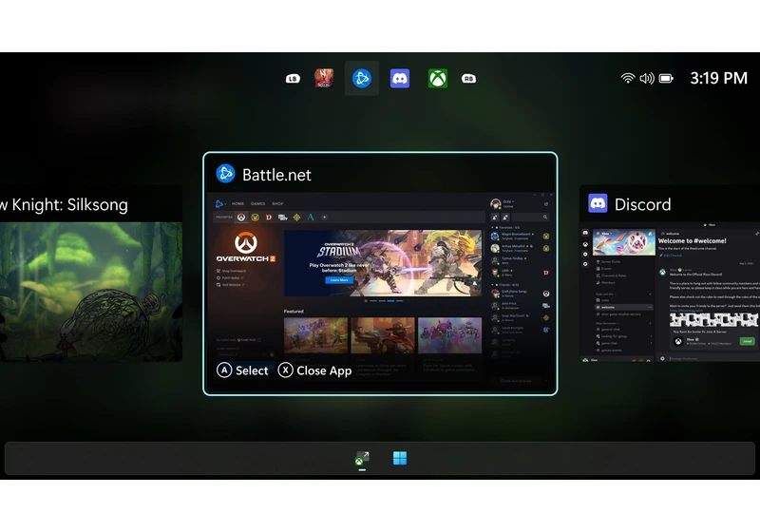Select Discord icon in top app strip

pos(400,78)
